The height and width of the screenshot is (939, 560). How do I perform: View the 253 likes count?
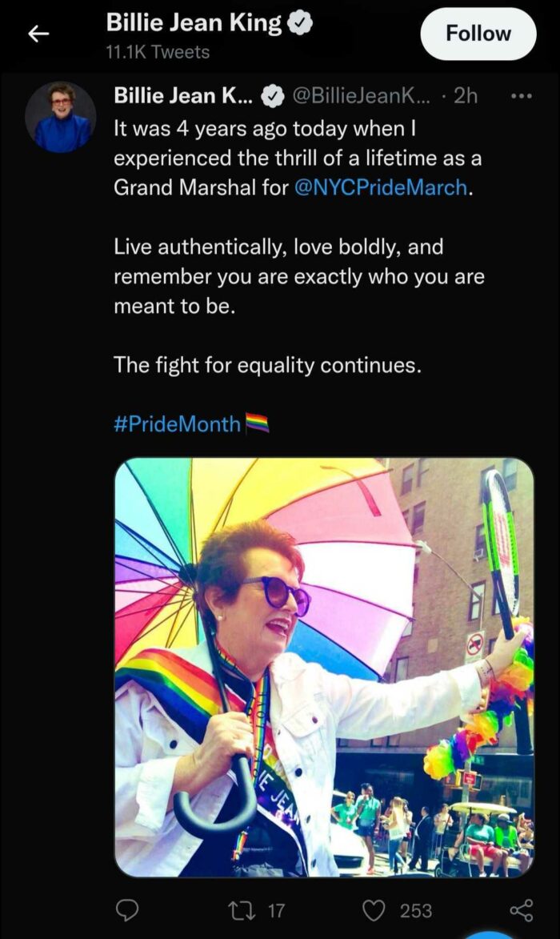(416, 911)
